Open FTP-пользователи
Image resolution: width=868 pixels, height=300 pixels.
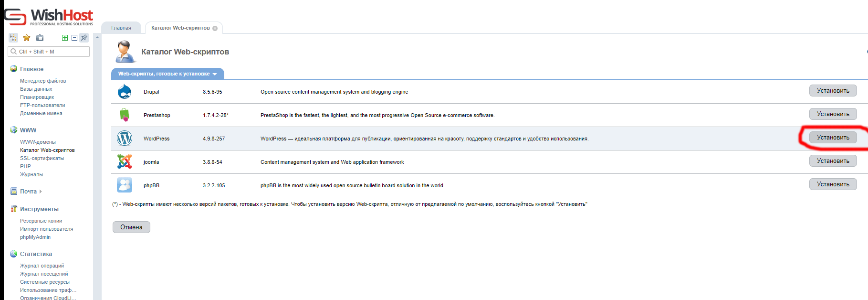click(x=42, y=105)
